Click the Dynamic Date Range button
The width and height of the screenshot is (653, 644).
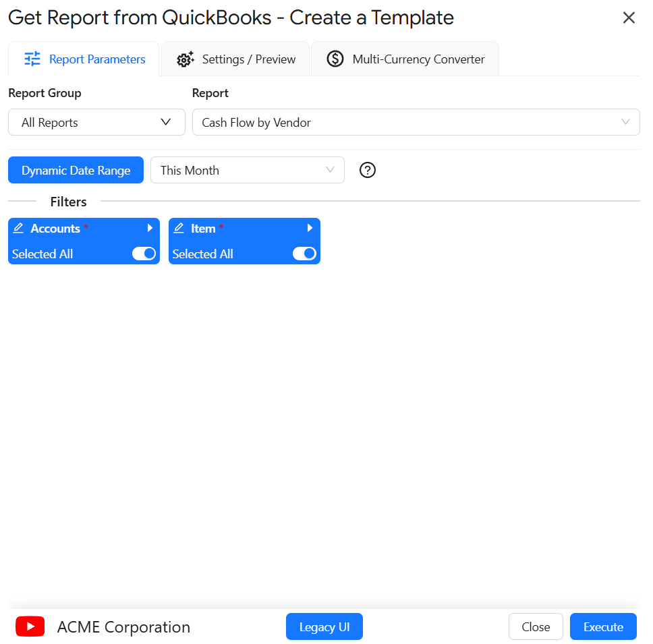tap(76, 170)
